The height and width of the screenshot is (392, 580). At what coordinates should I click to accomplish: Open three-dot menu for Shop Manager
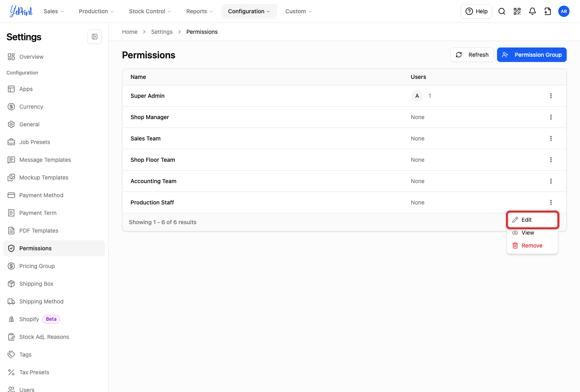551,117
